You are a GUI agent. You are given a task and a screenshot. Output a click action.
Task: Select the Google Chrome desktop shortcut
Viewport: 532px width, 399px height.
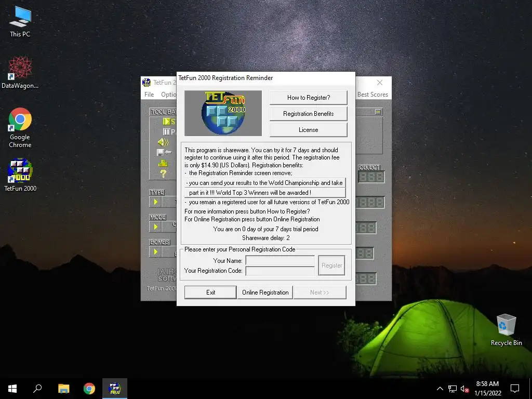20,128
